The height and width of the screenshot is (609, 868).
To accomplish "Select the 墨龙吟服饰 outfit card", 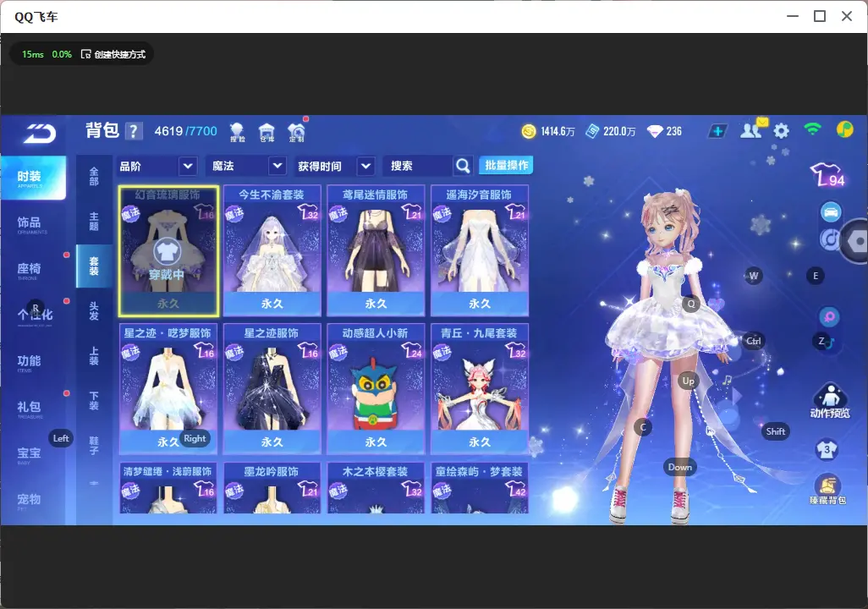I will [272, 488].
